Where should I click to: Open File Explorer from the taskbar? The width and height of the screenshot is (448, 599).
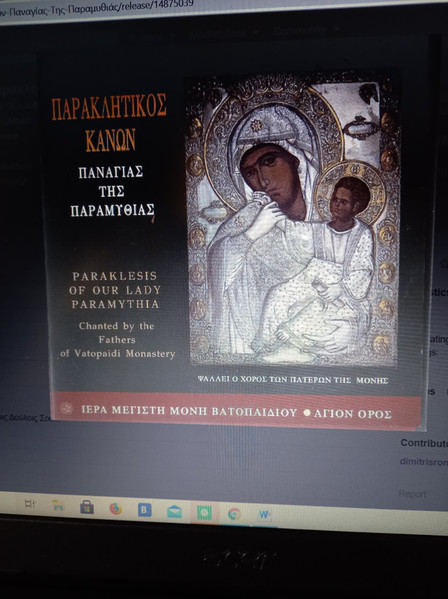tap(58, 505)
